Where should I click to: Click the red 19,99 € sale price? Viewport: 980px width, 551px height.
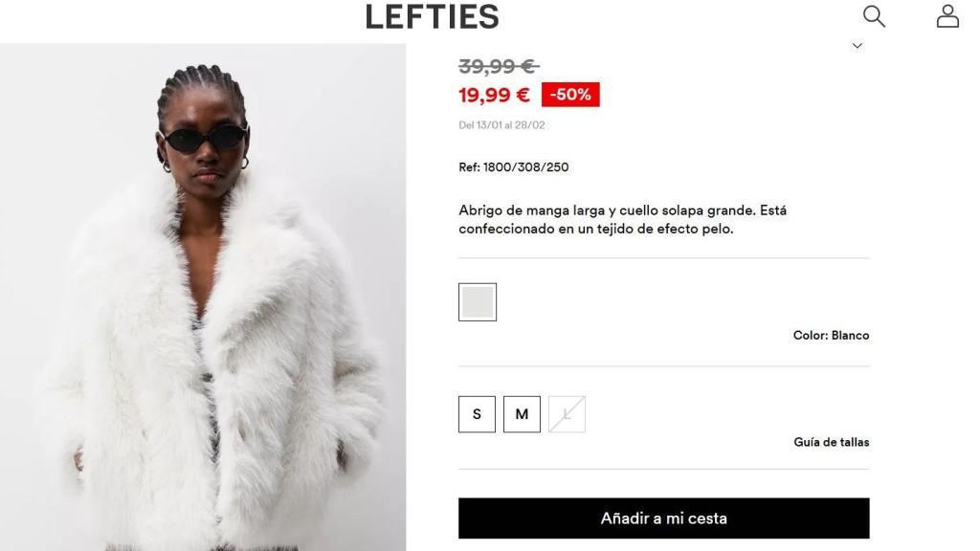[x=495, y=95]
